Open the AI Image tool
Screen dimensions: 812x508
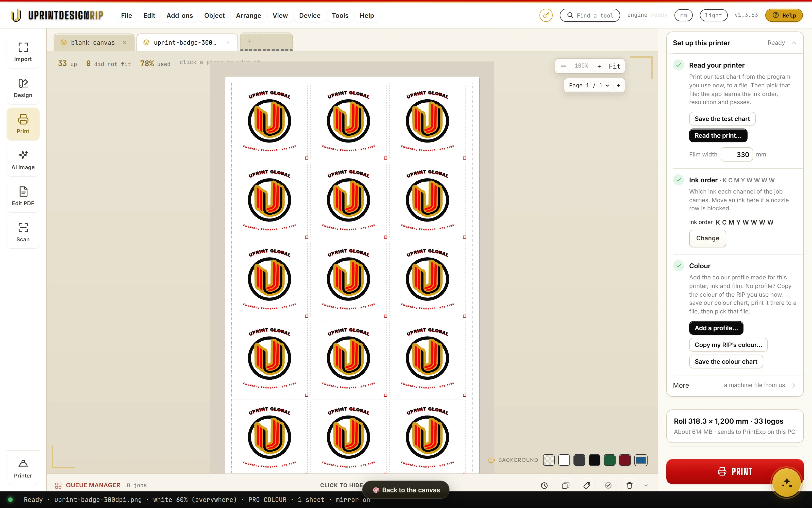pyautogui.click(x=23, y=160)
